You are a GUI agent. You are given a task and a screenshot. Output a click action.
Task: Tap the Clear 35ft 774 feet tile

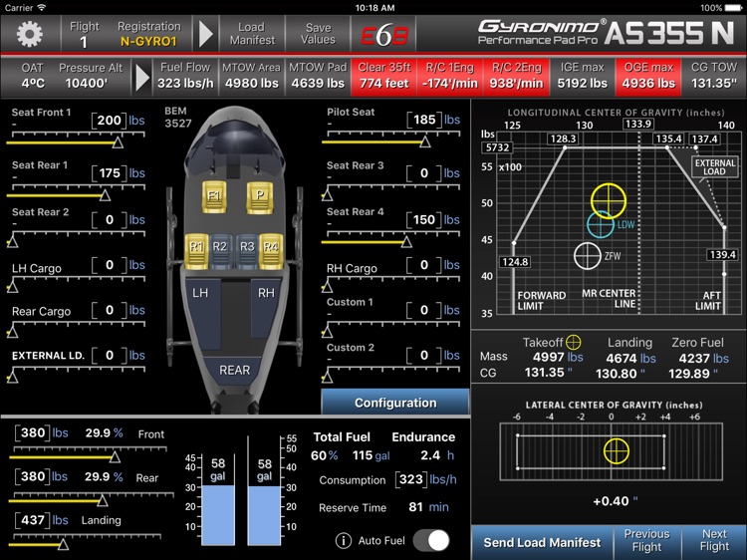384,77
